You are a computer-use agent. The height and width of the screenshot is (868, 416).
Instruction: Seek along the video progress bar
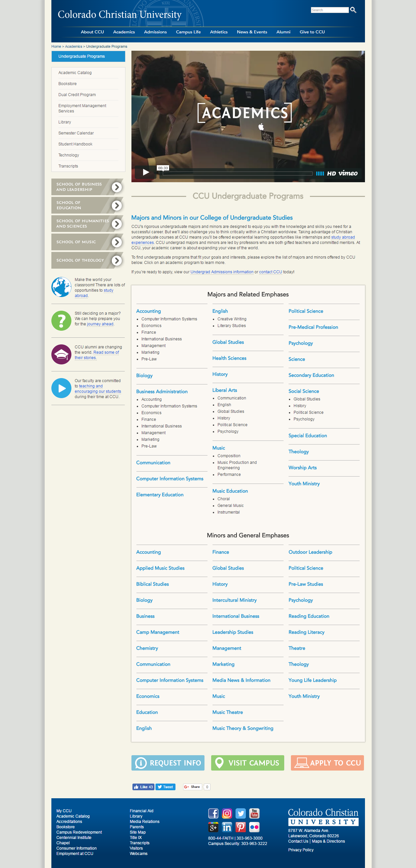238,174
